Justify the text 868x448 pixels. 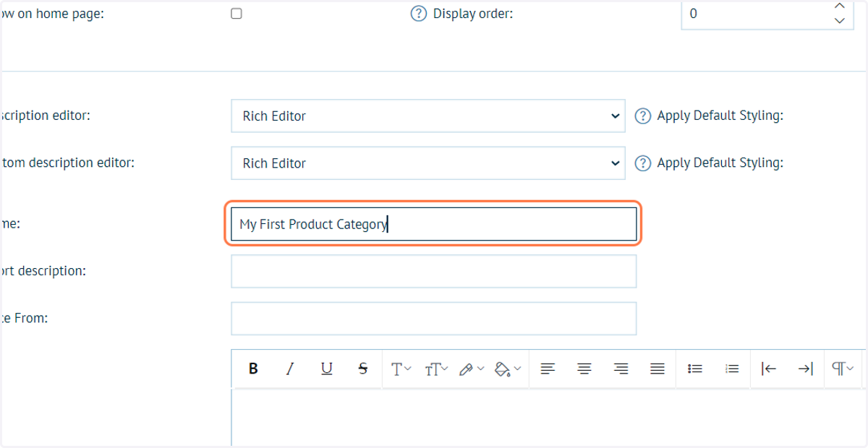[657, 369]
